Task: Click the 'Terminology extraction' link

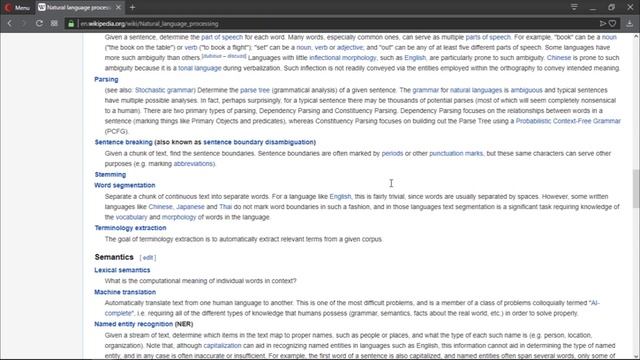Action: 130,228
